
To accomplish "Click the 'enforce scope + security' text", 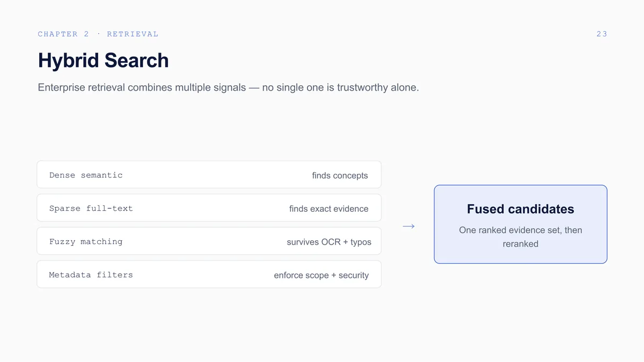I will pyautogui.click(x=321, y=275).
